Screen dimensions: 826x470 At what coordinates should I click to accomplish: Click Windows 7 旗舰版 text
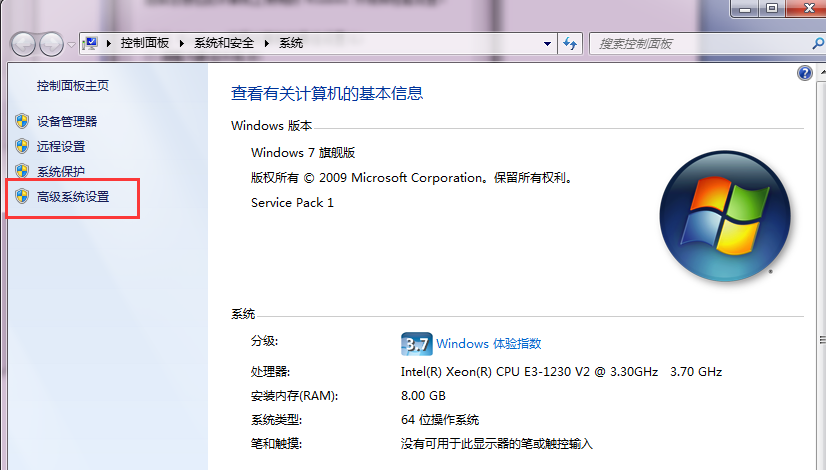click(x=303, y=153)
